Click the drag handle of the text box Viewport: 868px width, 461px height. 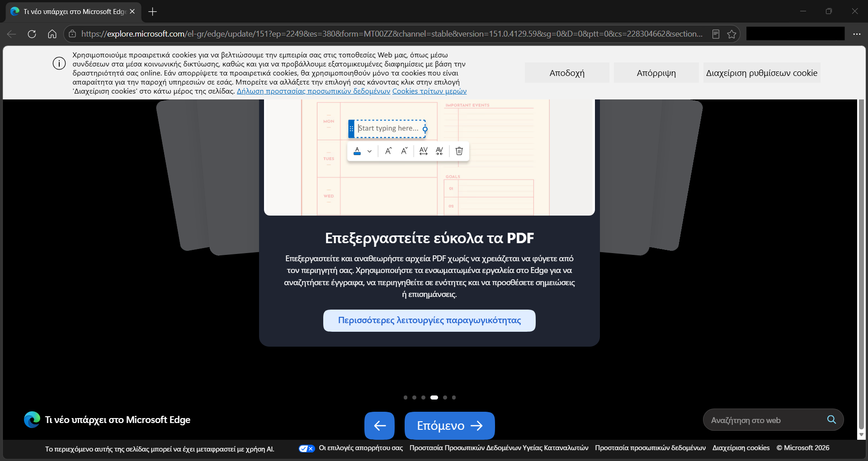[351, 129]
